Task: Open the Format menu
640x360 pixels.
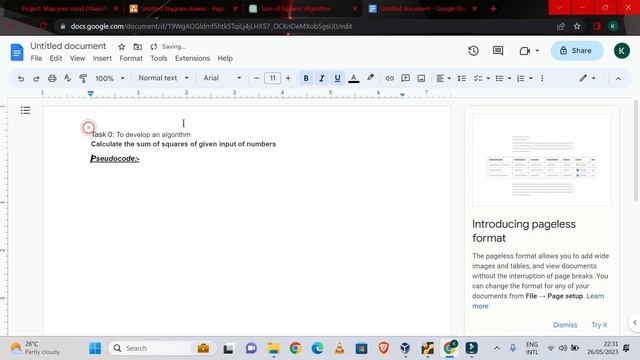Action: click(131, 58)
